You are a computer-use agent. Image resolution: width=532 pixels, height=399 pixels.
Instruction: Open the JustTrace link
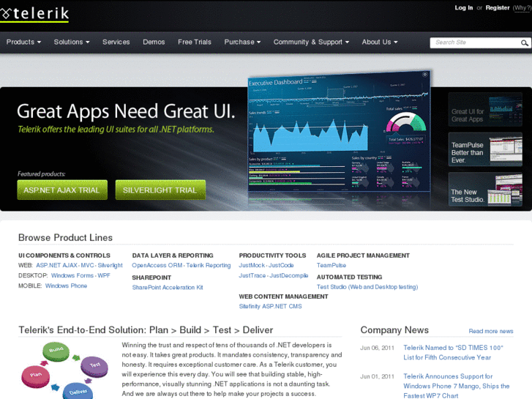(x=252, y=275)
